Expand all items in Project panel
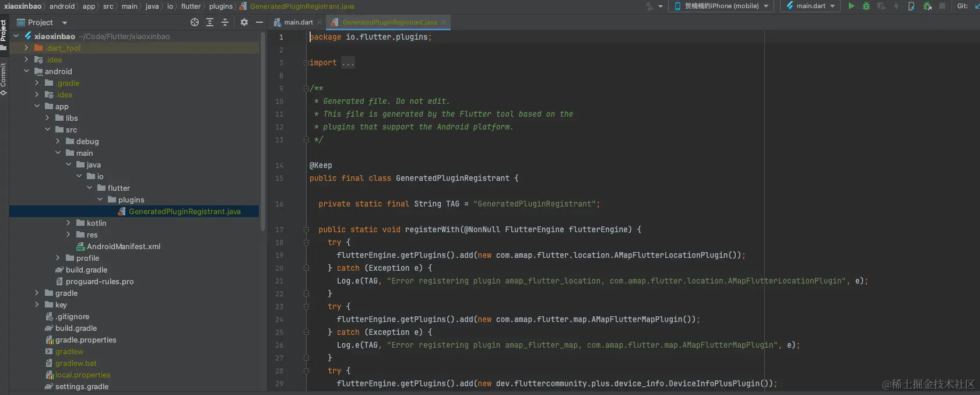980x395 pixels. [x=210, y=22]
